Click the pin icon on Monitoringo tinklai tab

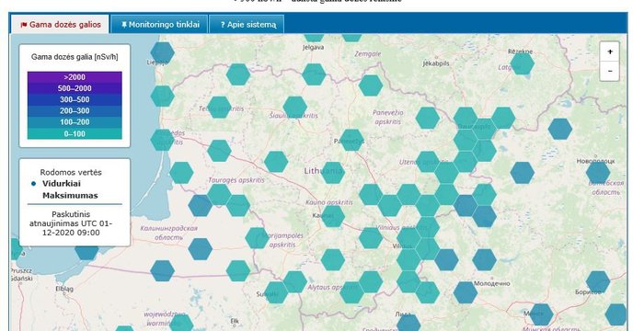[123, 25]
